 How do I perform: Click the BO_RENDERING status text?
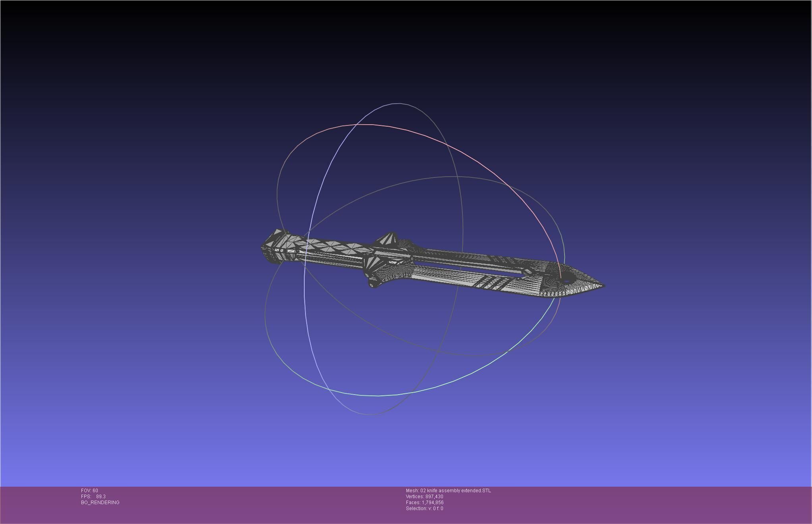pos(100,503)
